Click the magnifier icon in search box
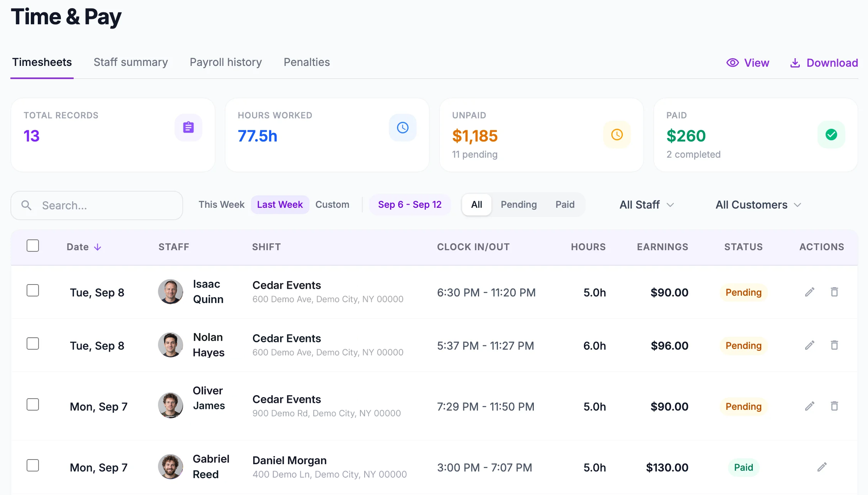Image resolution: width=868 pixels, height=495 pixels. point(26,205)
